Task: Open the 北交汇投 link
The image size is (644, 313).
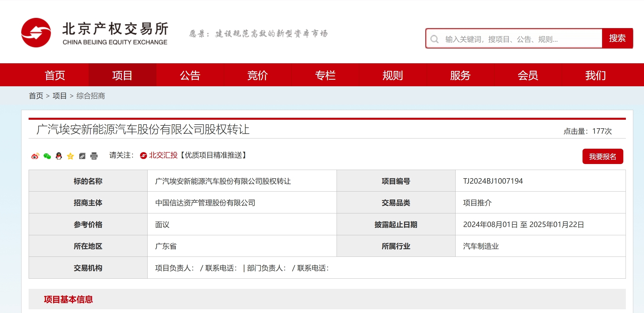Action: tap(163, 155)
